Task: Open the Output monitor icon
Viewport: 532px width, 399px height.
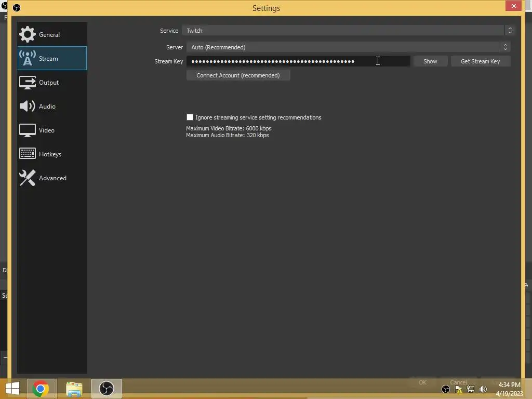Action: point(27,83)
